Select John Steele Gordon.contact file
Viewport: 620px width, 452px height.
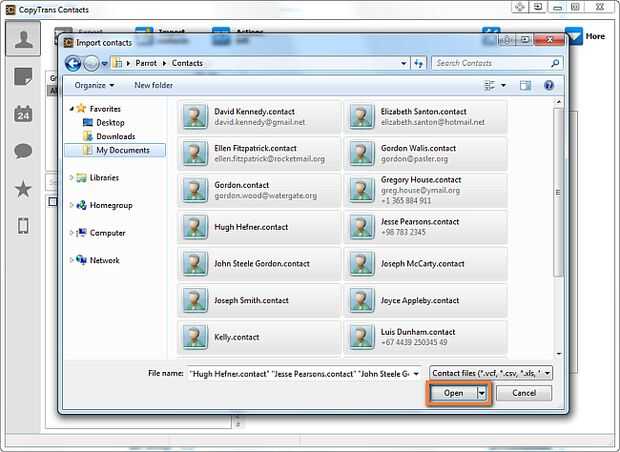(259, 264)
